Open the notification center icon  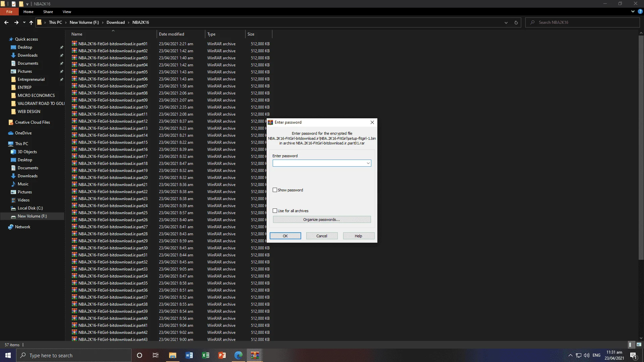pyautogui.click(x=633, y=355)
